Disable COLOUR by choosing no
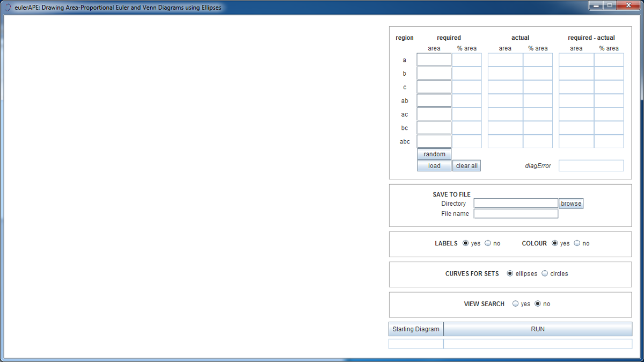This screenshot has height=362, width=644. pos(577,243)
